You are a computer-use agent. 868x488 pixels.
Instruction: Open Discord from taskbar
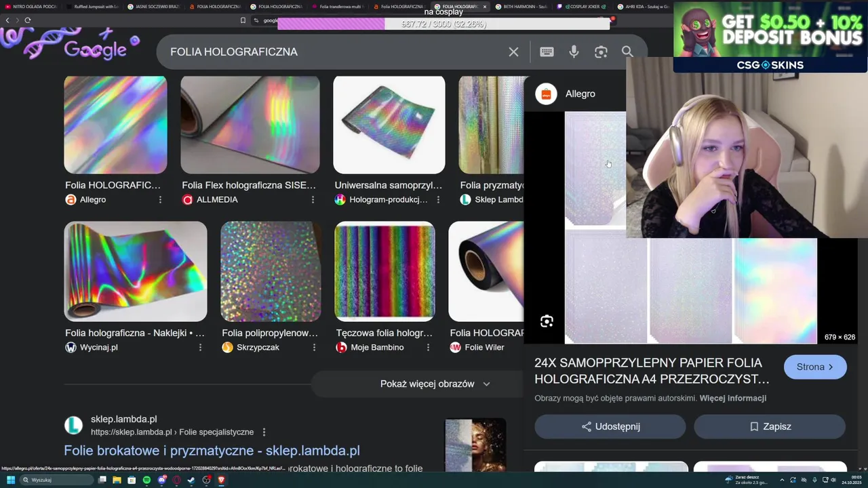(162, 480)
